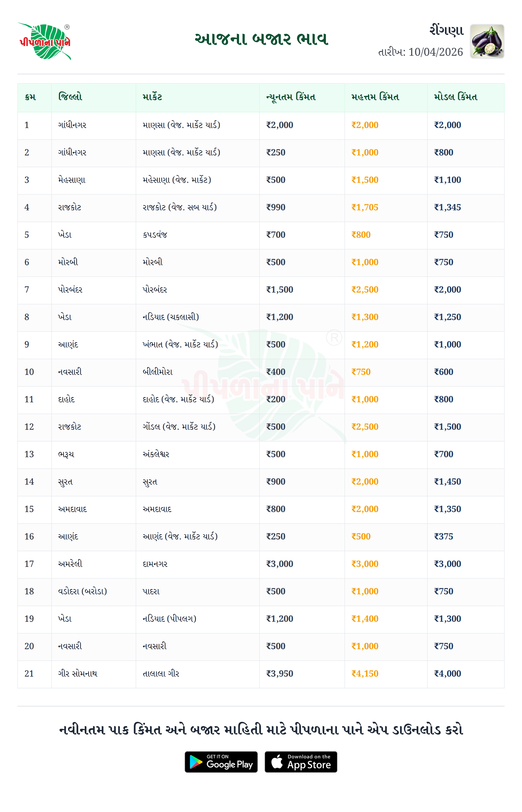This screenshot has height=812, width=522.
Task: Click the વડોદરા (બરોડા) district cell
Action: pyautogui.click(x=82, y=591)
